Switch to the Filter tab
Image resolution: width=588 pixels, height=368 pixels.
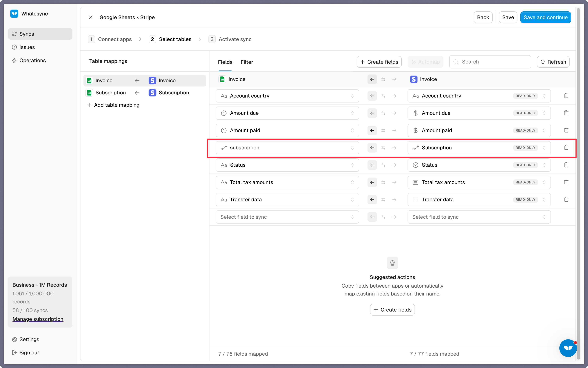[247, 62]
